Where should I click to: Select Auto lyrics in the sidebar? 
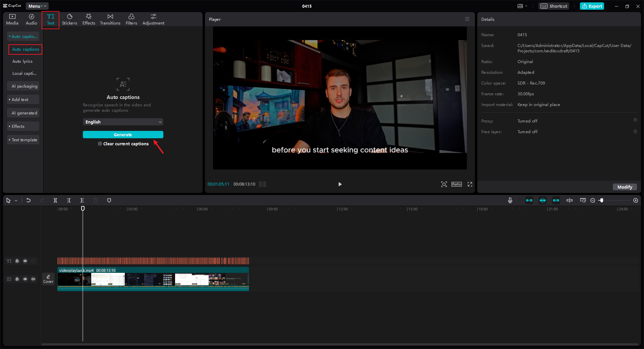(x=22, y=61)
